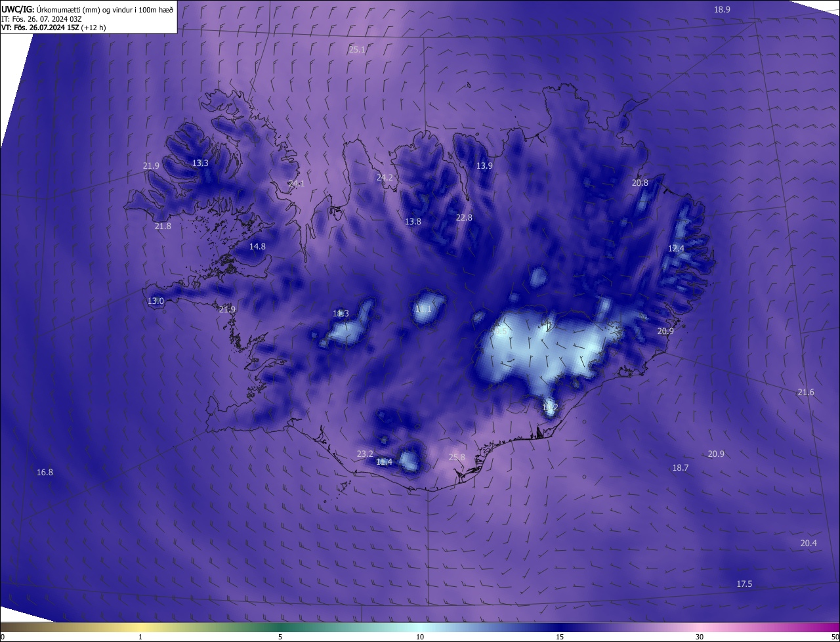Select the 16.8 value over the southwest ocean
This screenshot has height=642, width=840.
point(45,473)
